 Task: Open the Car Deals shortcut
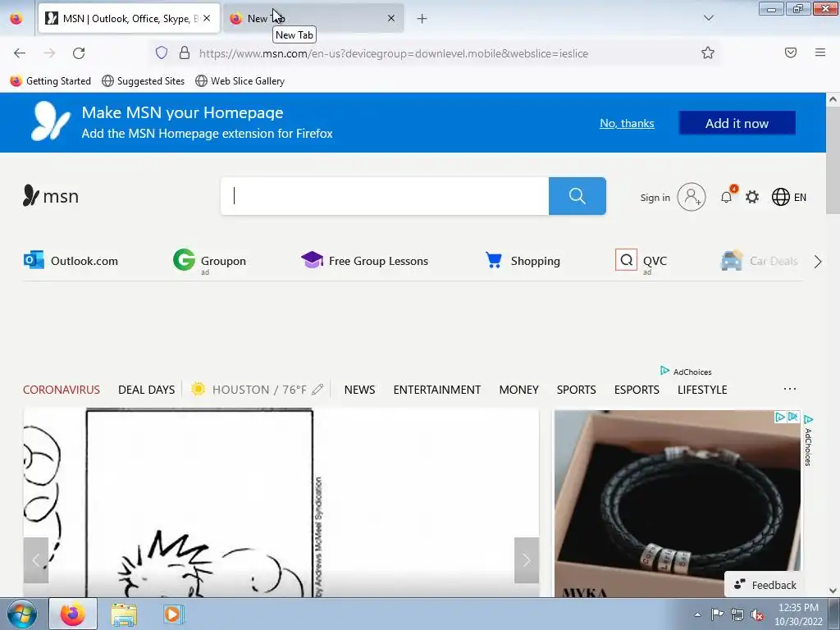tap(760, 261)
